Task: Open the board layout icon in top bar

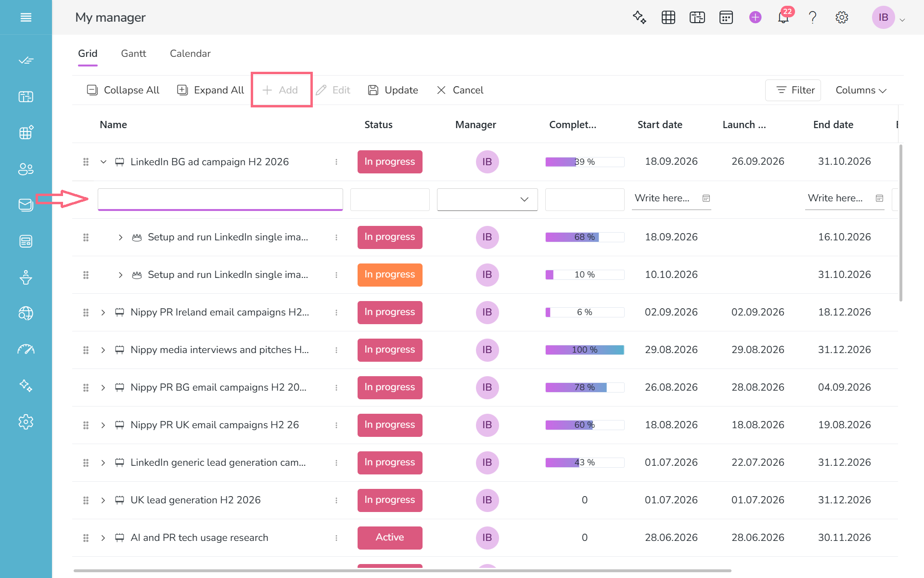Action: (x=697, y=17)
